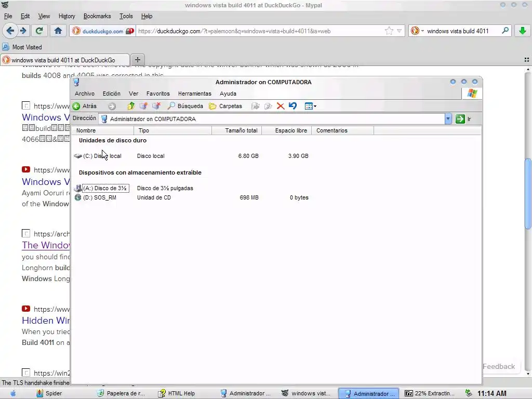This screenshot has height=399, width=532.
Task: Click the Copy To toolbar icon
Action: [268, 106]
